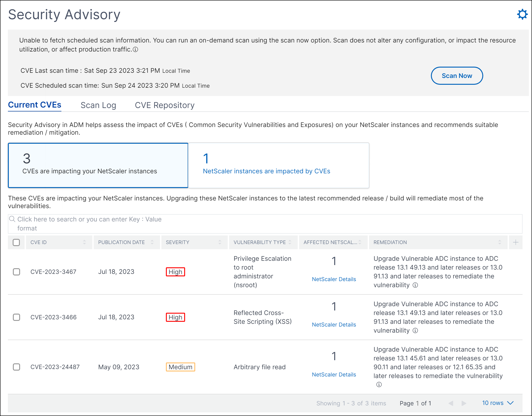Select the NetScaler instances impacted by CVEs card

tap(279, 165)
